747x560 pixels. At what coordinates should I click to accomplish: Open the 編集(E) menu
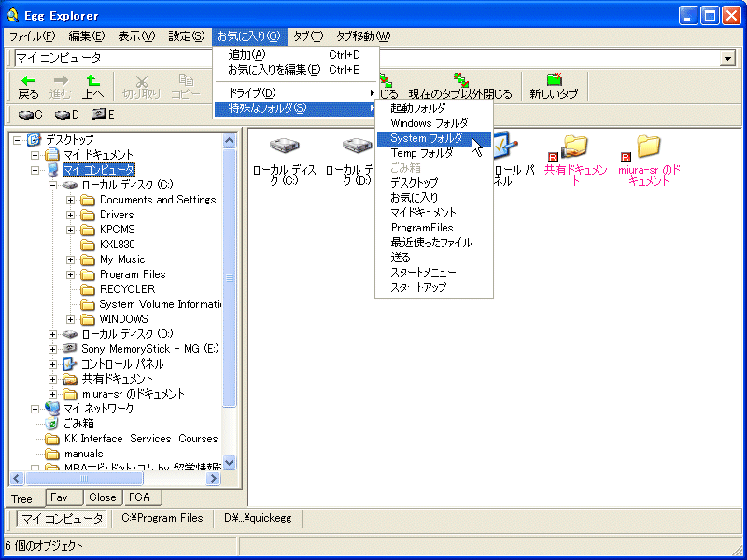click(x=87, y=36)
